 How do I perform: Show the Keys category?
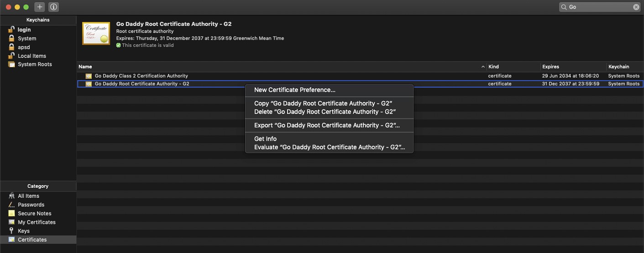(24, 231)
